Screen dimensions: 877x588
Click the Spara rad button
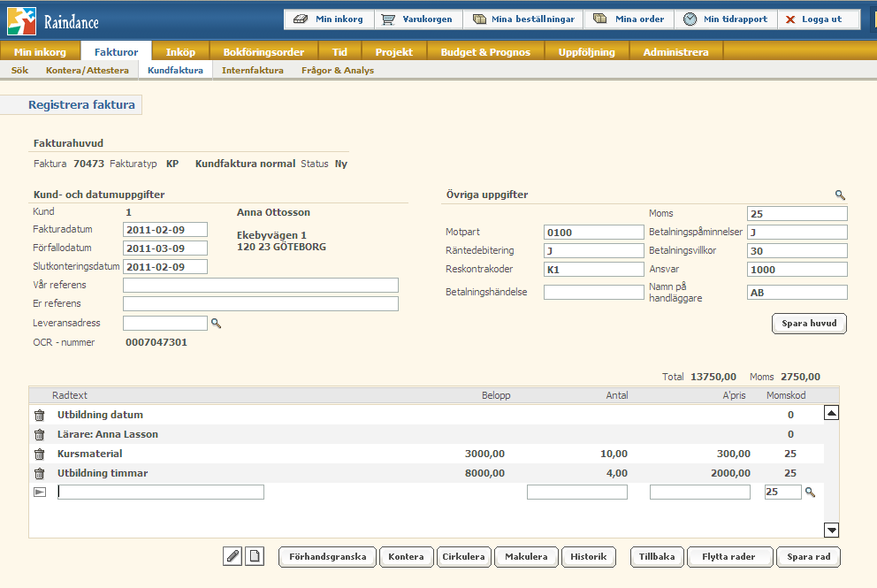pyautogui.click(x=808, y=557)
